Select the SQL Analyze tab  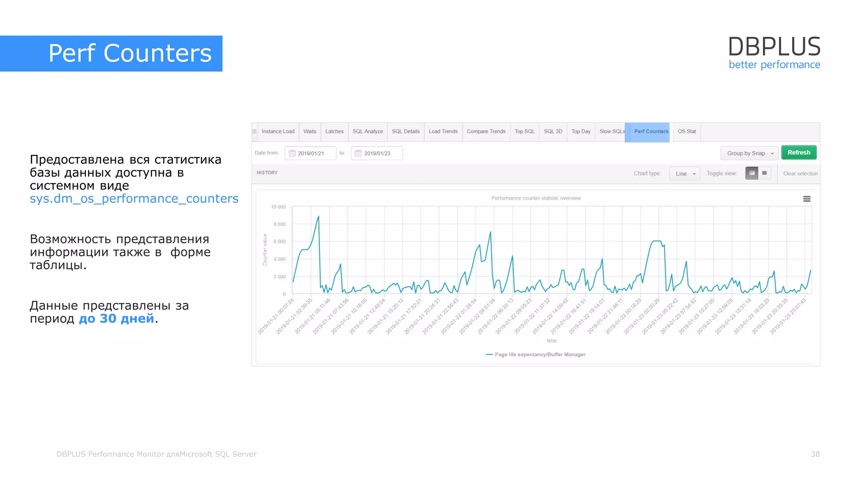pyautogui.click(x=367, y=132)
